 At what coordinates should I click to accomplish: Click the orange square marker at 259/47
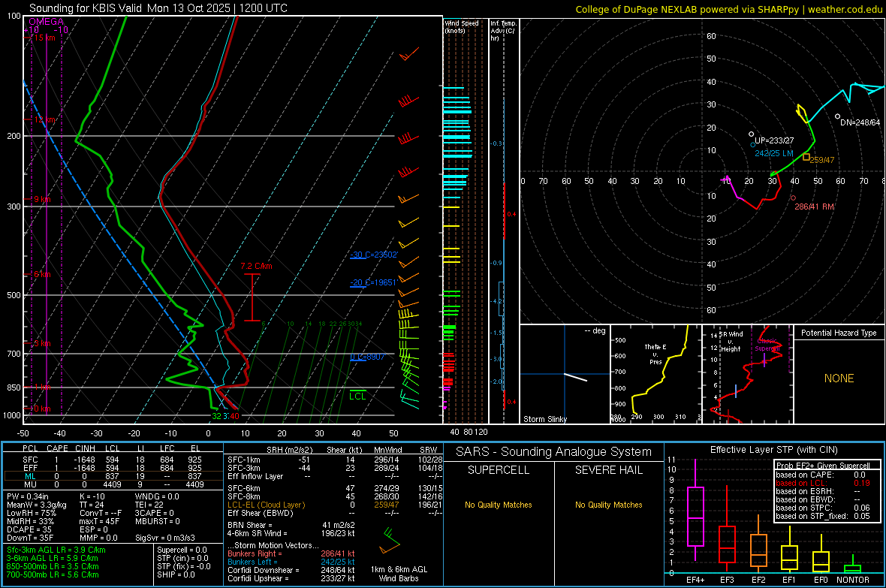coord(806,157)
